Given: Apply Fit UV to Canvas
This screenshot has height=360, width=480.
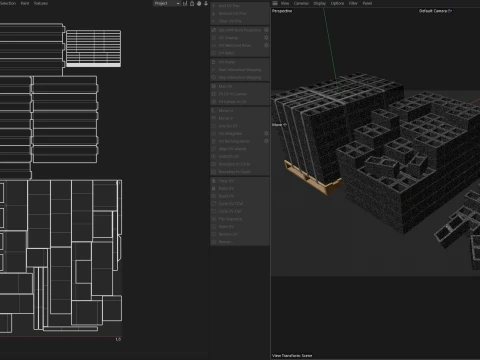Looking at the screenshot, I should pos(240,94).
